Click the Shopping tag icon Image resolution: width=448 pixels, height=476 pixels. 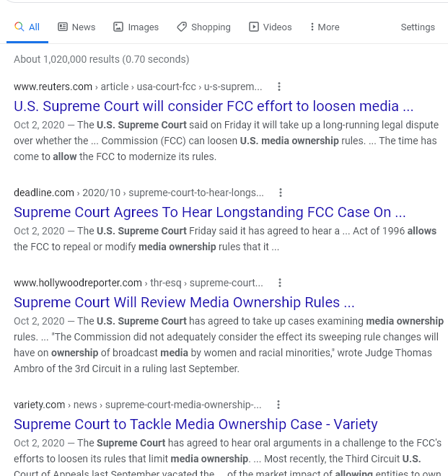tap(182, 27)
